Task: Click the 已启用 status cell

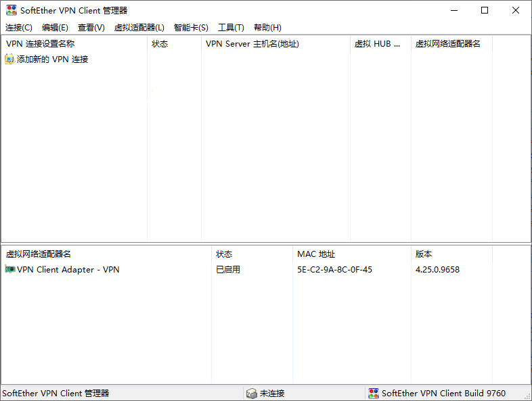Action: pos(228,270)
